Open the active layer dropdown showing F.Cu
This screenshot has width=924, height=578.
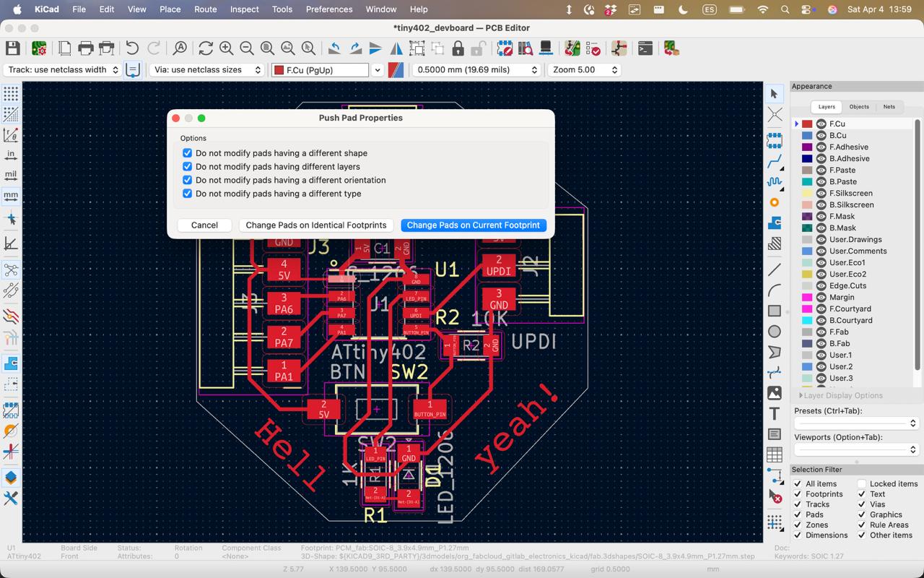click(378, 70)
